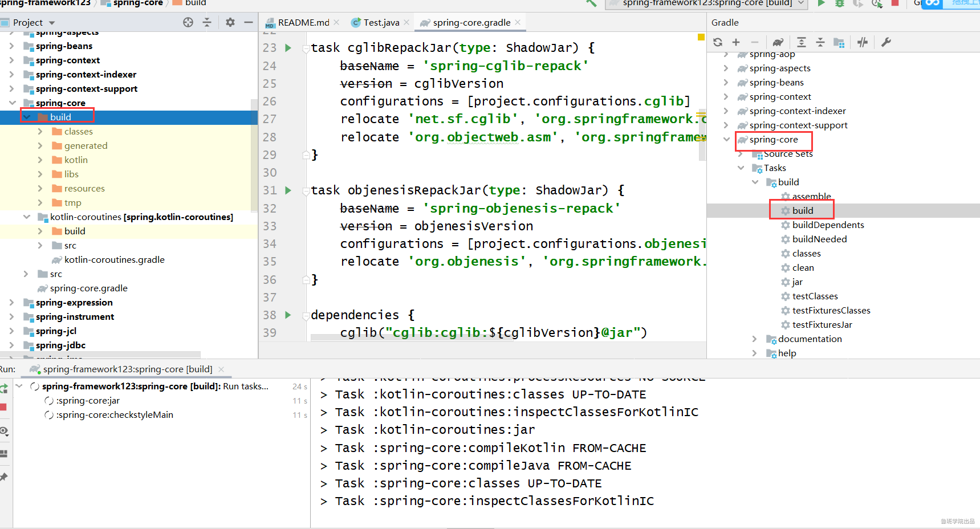Close the spring-core.gradle tab
Image resolution: width=980 pixels, height=529 pixels.
[x=518, y=22]
